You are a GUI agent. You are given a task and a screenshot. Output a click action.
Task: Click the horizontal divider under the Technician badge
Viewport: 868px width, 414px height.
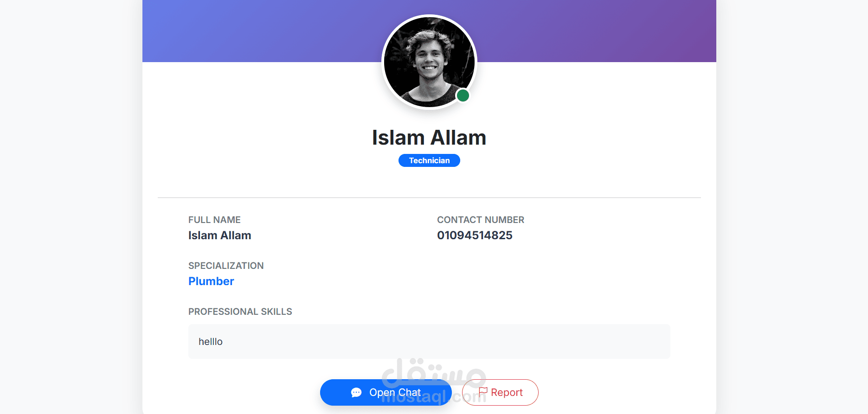tap(429, 198)
